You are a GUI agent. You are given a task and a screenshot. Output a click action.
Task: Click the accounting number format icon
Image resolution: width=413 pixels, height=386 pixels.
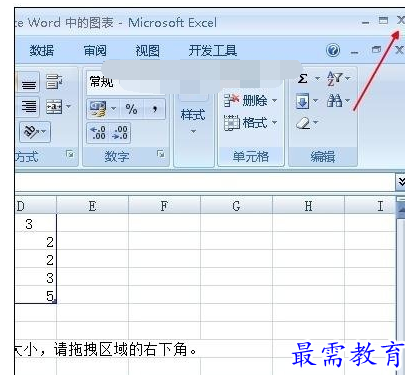97,109
